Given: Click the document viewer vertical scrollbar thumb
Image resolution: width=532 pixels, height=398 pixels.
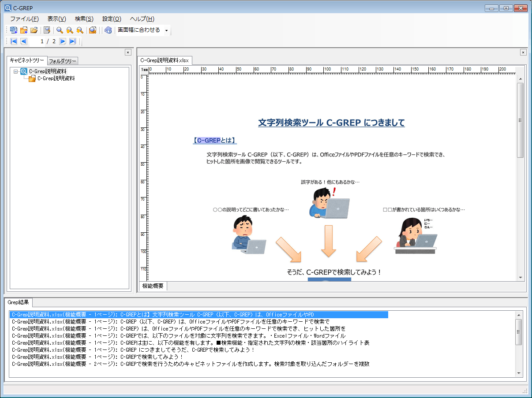Looking at the screenshot, I should 520,120.
